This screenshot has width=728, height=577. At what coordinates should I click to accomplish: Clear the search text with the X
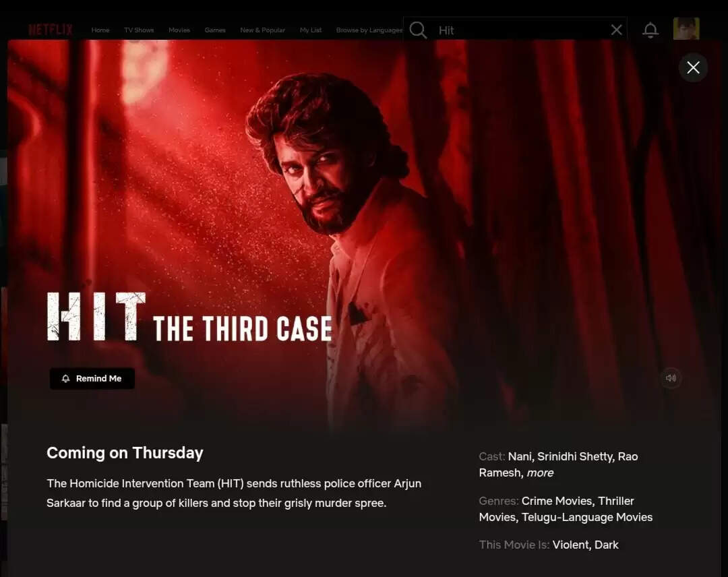[616, 30]
